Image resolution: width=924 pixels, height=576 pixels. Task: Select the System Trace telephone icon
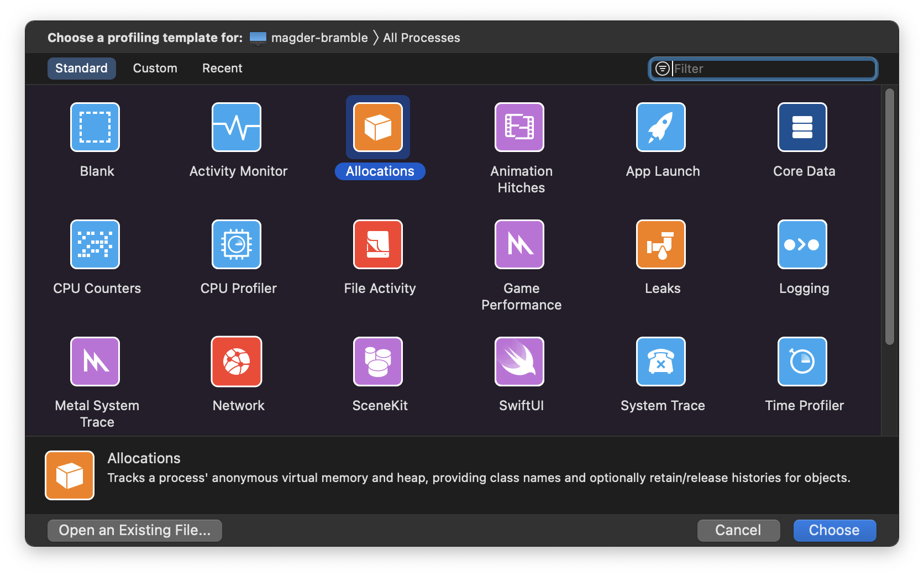pos(661,362)
